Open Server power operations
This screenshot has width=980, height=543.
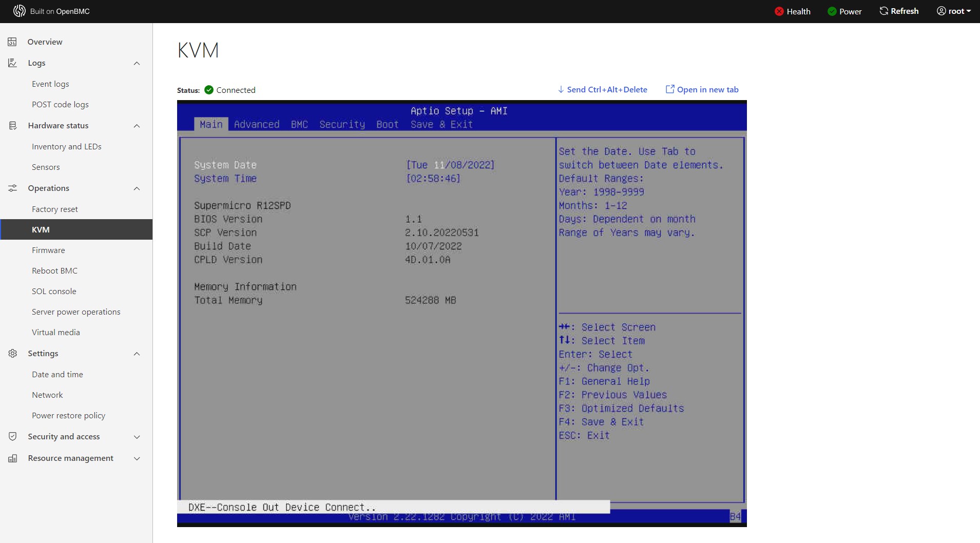[x=76, y=312]
